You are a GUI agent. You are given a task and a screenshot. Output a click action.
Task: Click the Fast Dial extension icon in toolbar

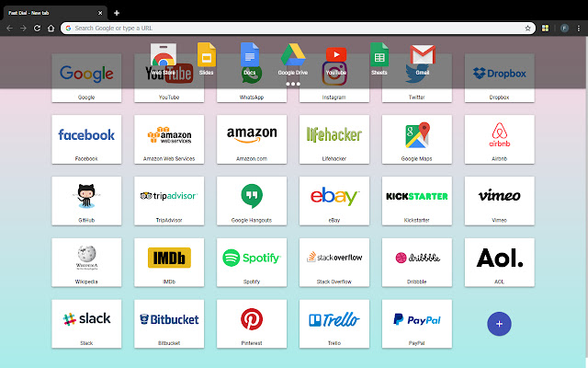pos(545,29)
